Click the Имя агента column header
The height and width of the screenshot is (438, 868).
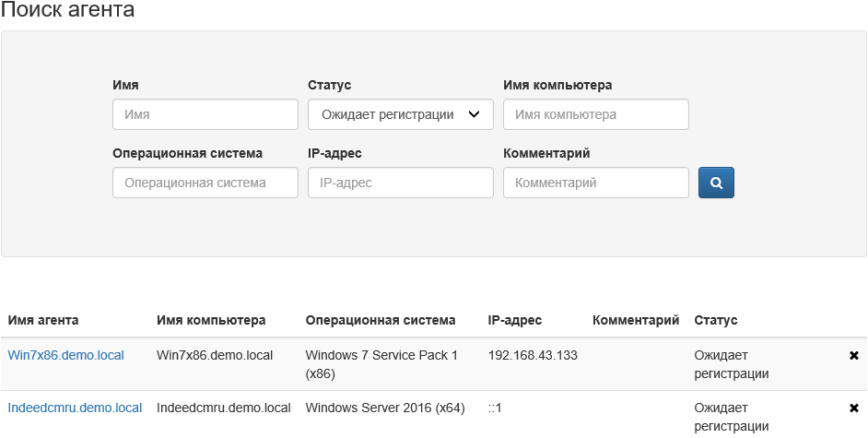[43, 320]
